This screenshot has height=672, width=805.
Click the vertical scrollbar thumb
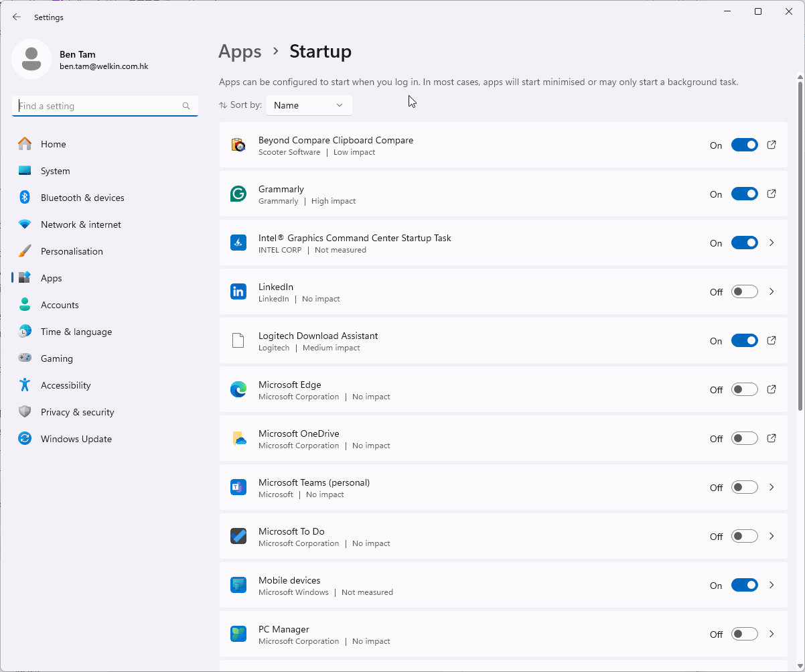tap(800, 245)
